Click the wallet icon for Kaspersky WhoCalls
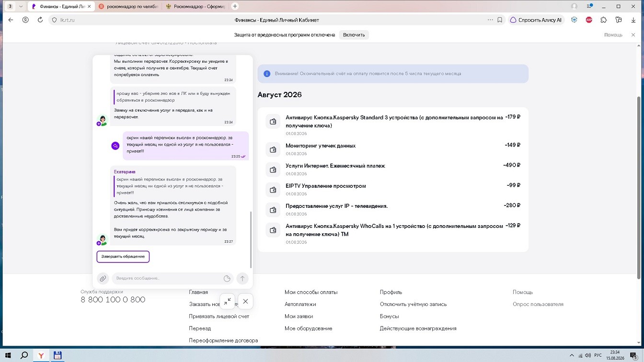 click(273, 230)
